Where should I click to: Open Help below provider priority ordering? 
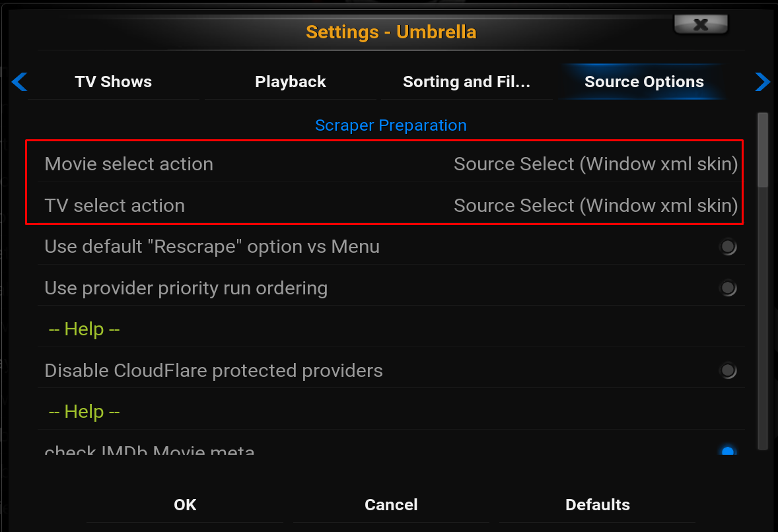click(x=84, y=329)
